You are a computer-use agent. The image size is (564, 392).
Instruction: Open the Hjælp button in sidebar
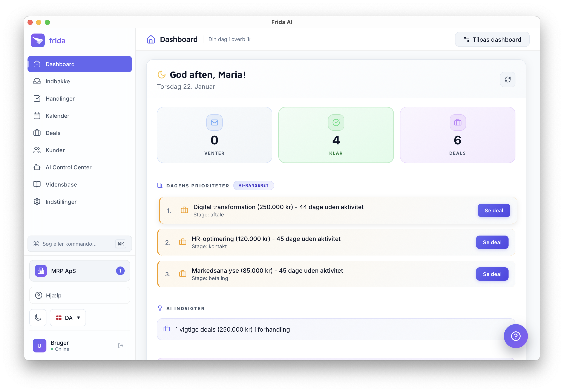80,295
